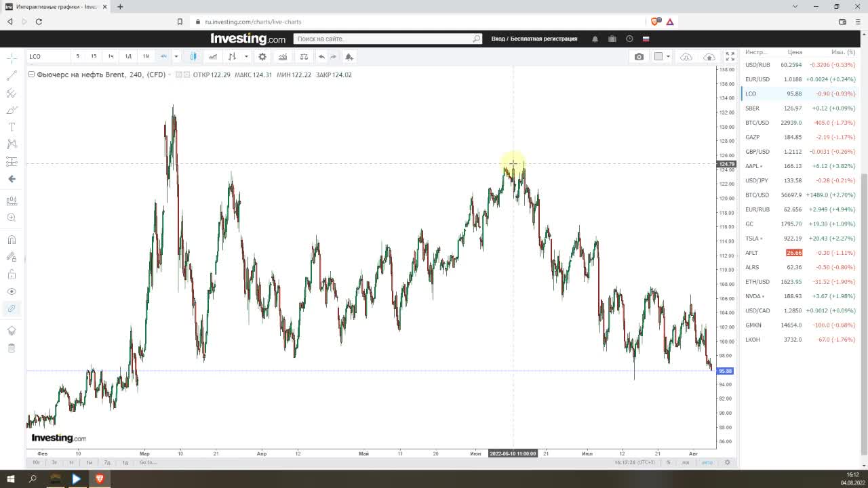Activate the zoom in magnifier tool
This screenshot has height=488, width=868.
pos(12,218)
